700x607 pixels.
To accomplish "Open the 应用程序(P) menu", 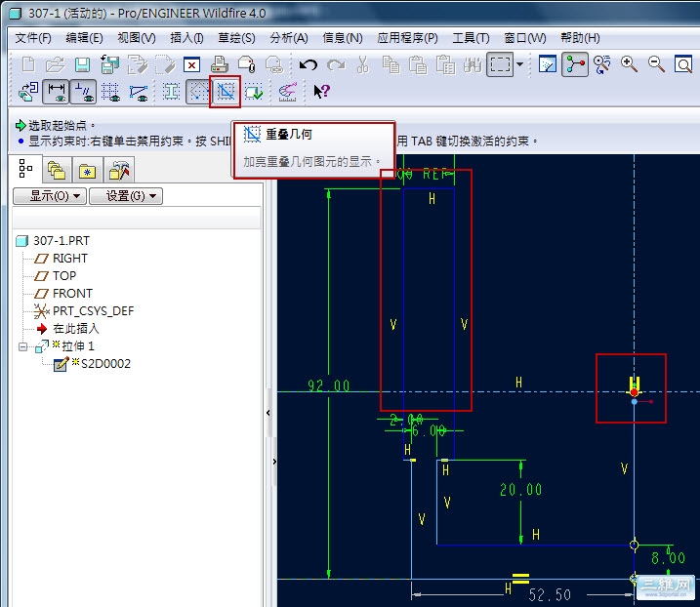I will [407, 38].
